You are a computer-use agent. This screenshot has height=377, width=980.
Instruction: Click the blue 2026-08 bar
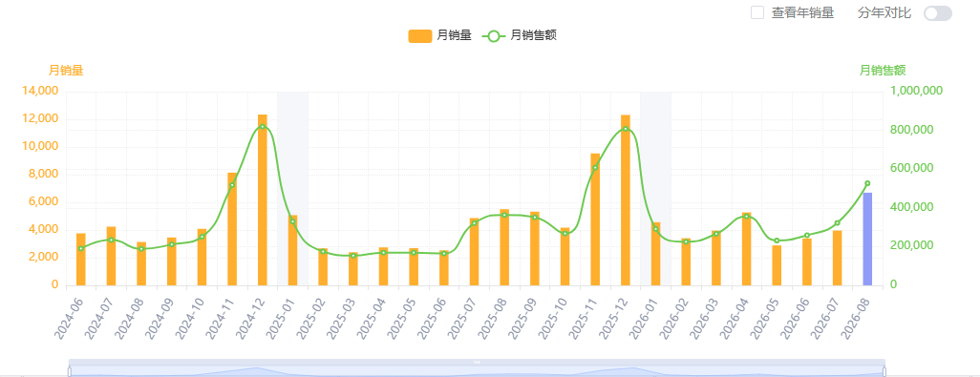(867, 239)
